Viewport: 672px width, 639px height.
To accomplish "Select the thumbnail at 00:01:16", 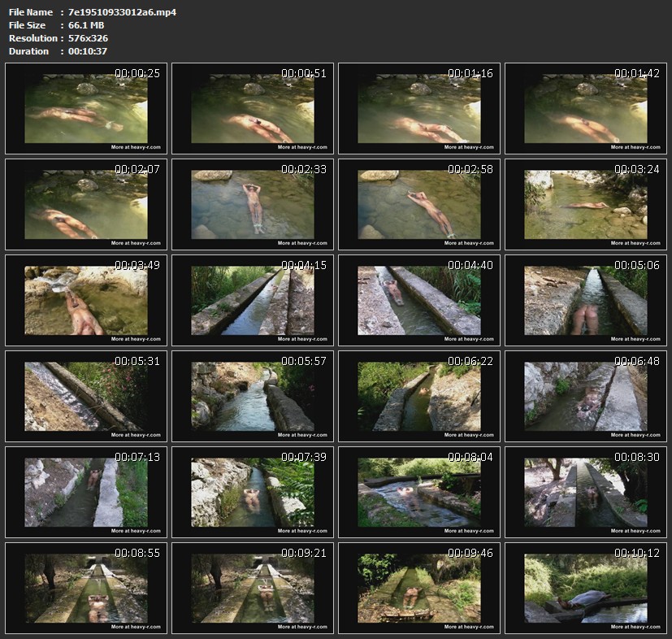I will click(x=419, y=109).
